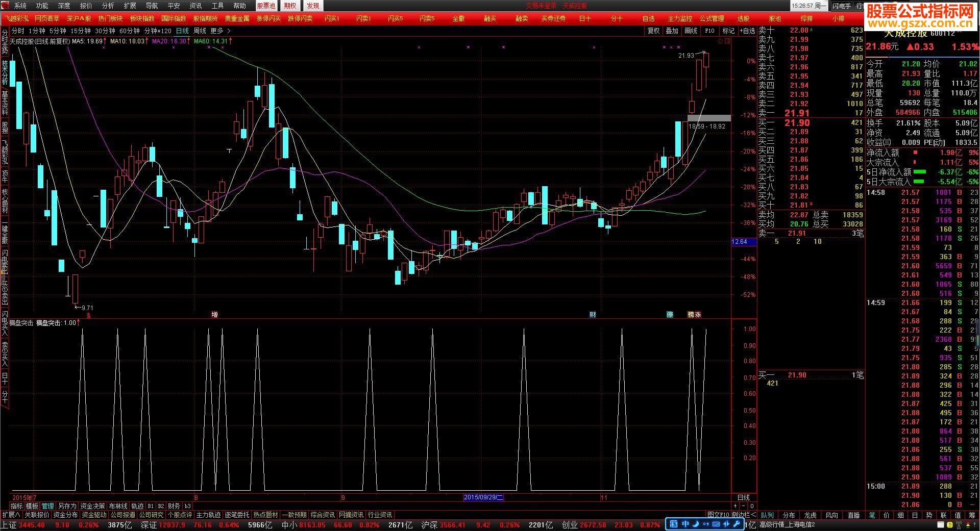Click the zoom-in plus button near 日线
980x531 pixels.
pyautogui.click(x=735, y=506)
